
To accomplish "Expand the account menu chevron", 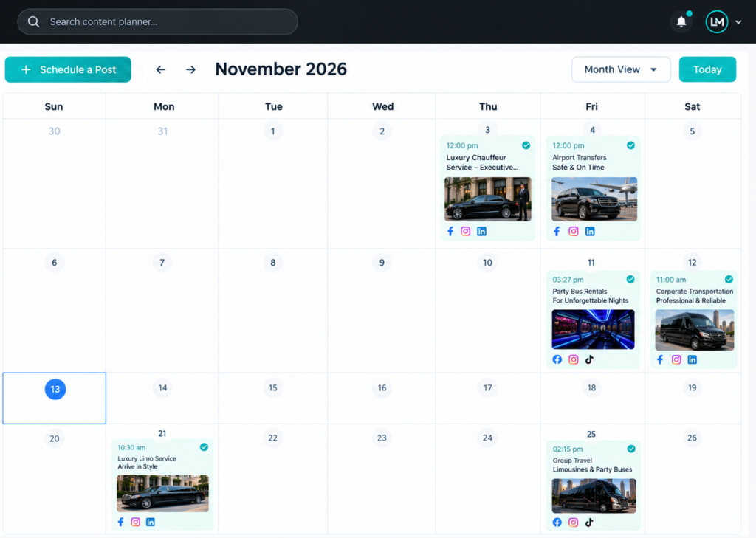I will (x=738, y=22).
